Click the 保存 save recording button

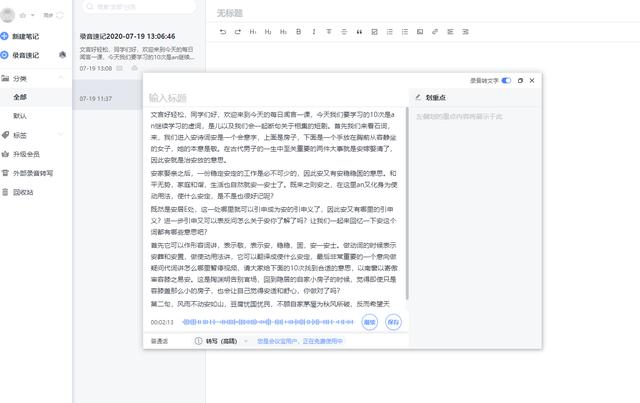pos(393,322)
